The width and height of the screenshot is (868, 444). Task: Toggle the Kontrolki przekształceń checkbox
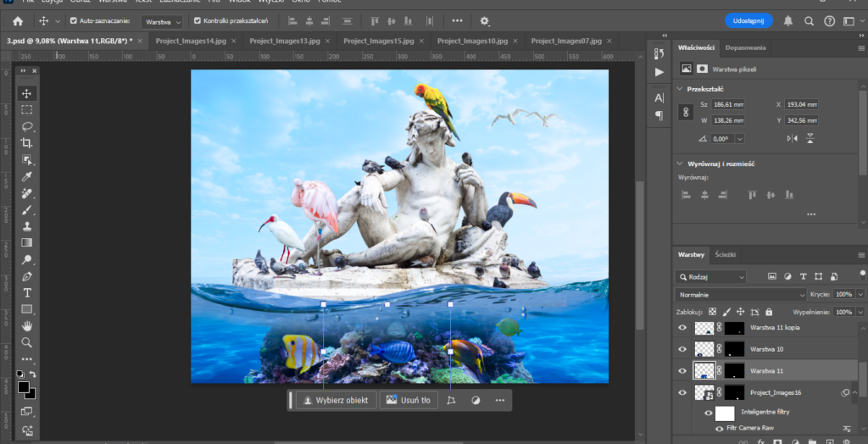(198, 21)
